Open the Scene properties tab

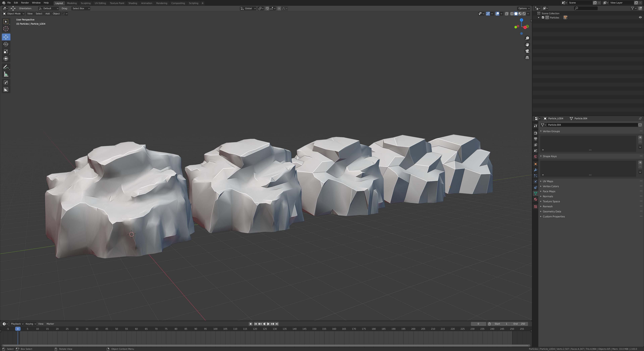coord(535,151)
